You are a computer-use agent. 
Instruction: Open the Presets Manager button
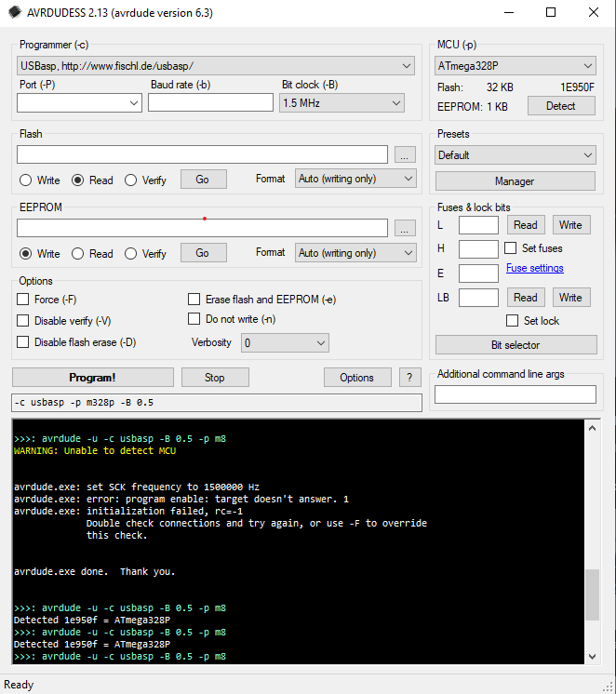516,181
